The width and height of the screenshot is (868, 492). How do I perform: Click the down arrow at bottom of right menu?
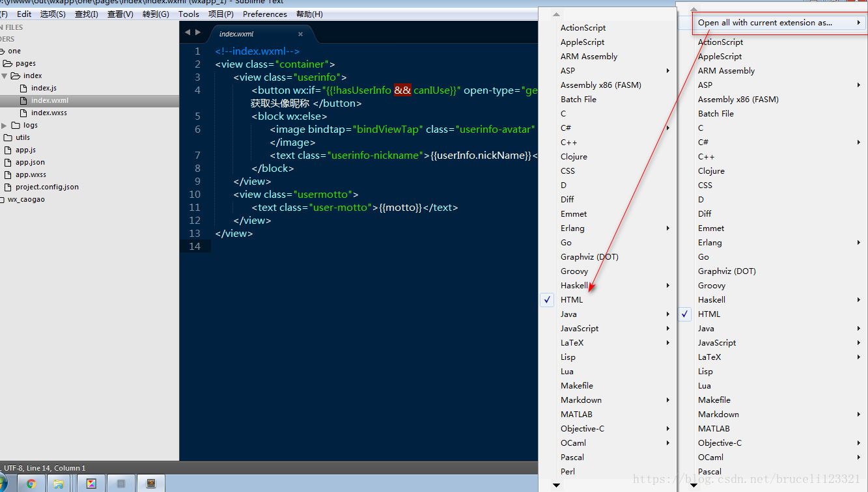coord(693,485)
